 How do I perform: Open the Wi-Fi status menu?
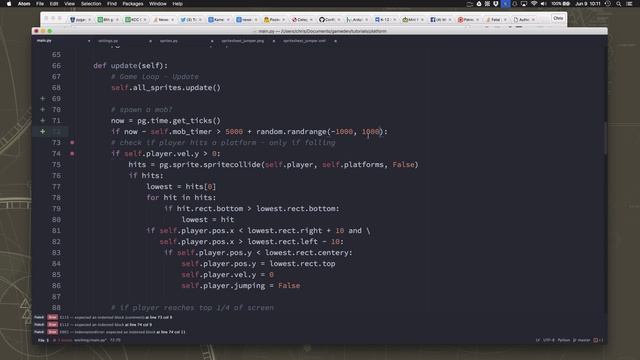(x=534, y=4)
